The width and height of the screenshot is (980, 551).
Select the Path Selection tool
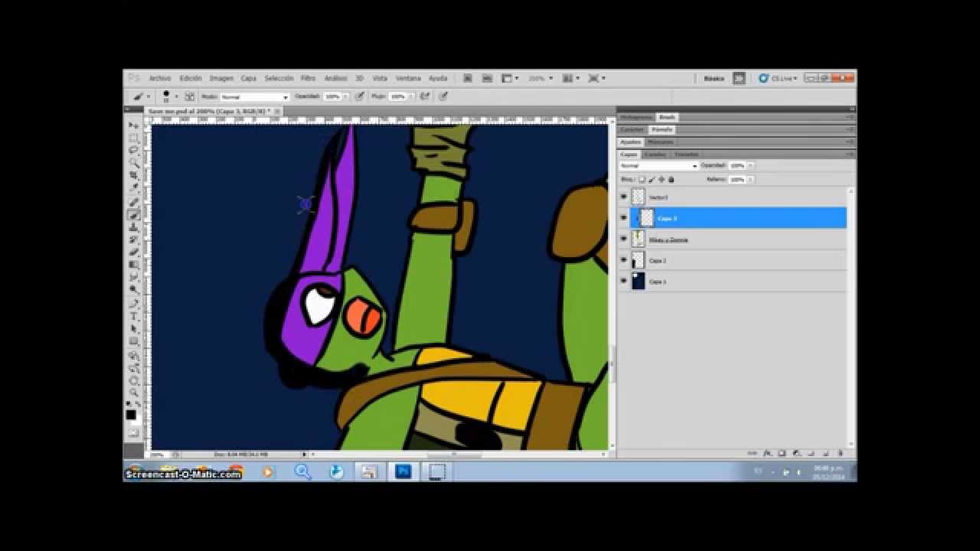point(134,329)
